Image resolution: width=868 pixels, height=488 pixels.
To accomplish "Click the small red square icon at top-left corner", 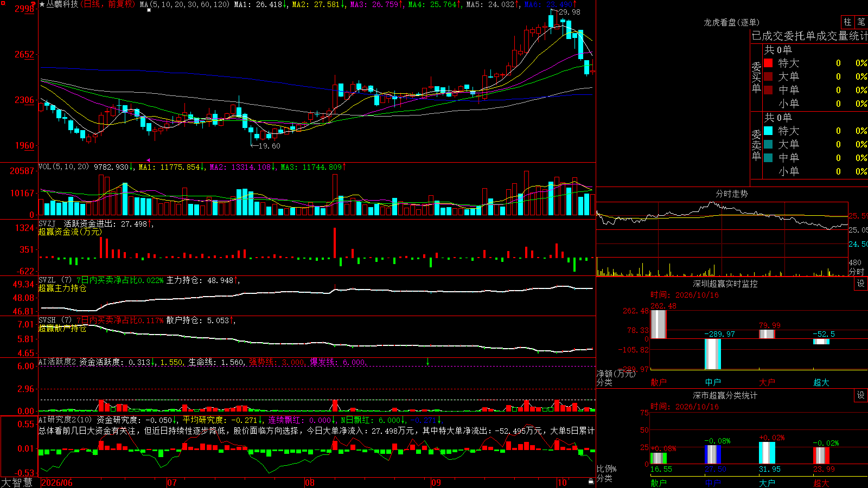I will pos(2,2).
